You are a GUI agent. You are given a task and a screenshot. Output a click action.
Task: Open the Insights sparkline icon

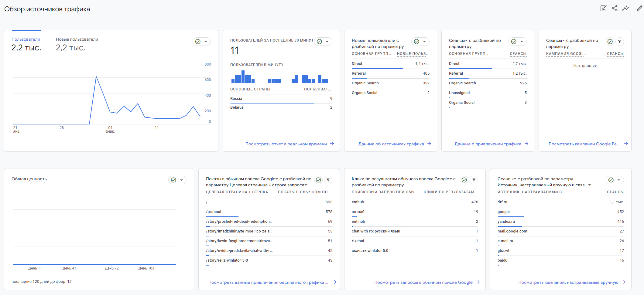click(625, 8)
